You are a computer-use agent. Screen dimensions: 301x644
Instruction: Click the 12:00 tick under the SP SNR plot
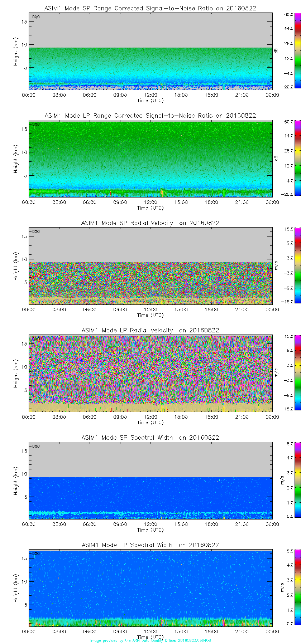point(150,95)
